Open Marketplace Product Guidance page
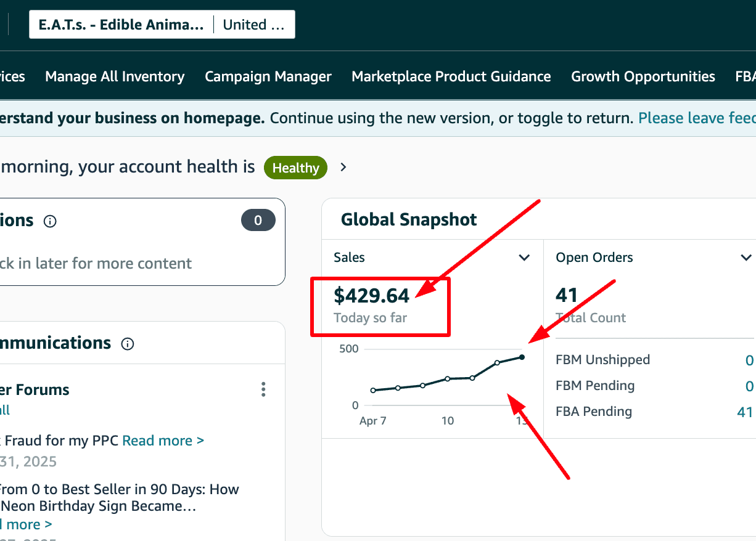The height and width of the screenshot is (541, 756). [451, 76]
